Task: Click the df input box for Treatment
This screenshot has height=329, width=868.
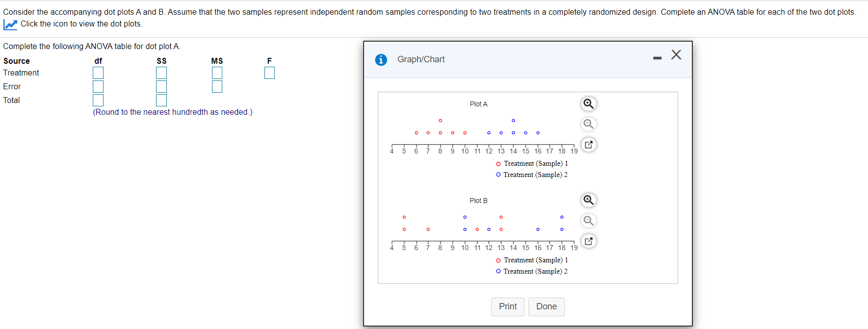Action: (x=98, y=73)
